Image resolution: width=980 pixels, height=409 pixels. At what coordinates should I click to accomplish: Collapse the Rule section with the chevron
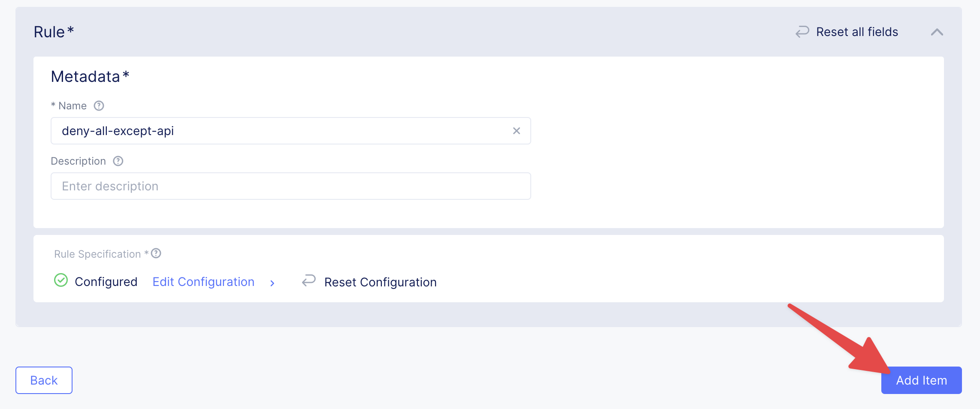(937, 32)
